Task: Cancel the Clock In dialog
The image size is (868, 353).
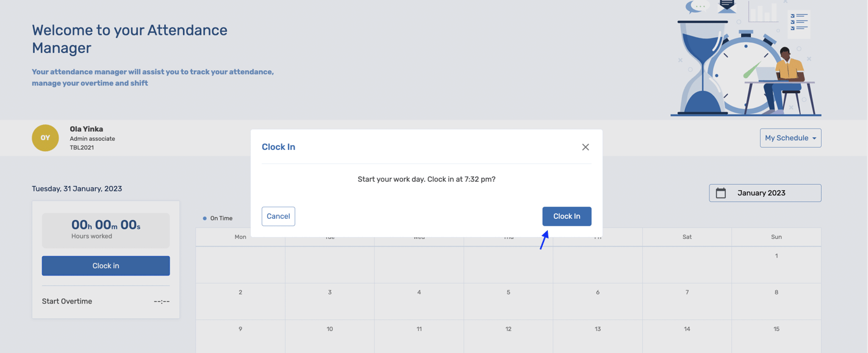Action: pyautogui.click(x=278, y=216)
